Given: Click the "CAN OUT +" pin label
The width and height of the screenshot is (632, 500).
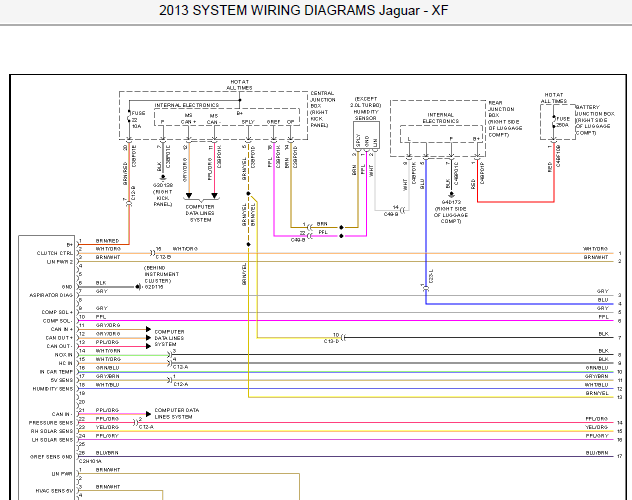Looking at the screenshot, I should [59, 338].
